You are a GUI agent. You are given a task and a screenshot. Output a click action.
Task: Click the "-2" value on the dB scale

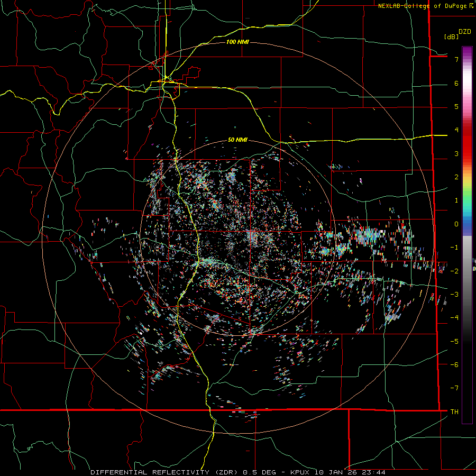click(454, 271)
